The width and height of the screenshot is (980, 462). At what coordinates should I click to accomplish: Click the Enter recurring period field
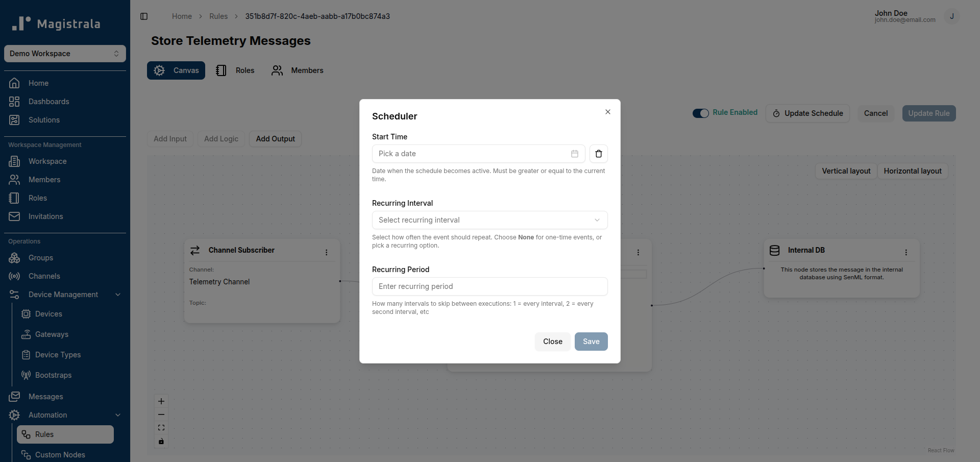click(x=490, y=286)
